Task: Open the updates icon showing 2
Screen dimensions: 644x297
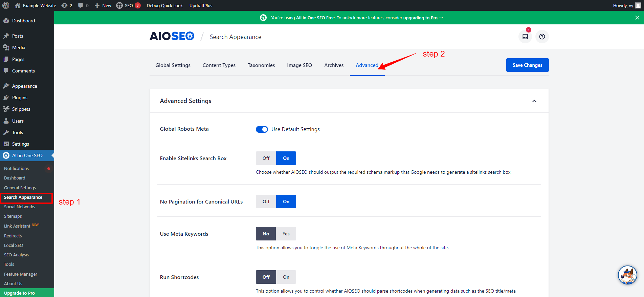Action: point(67,5)
